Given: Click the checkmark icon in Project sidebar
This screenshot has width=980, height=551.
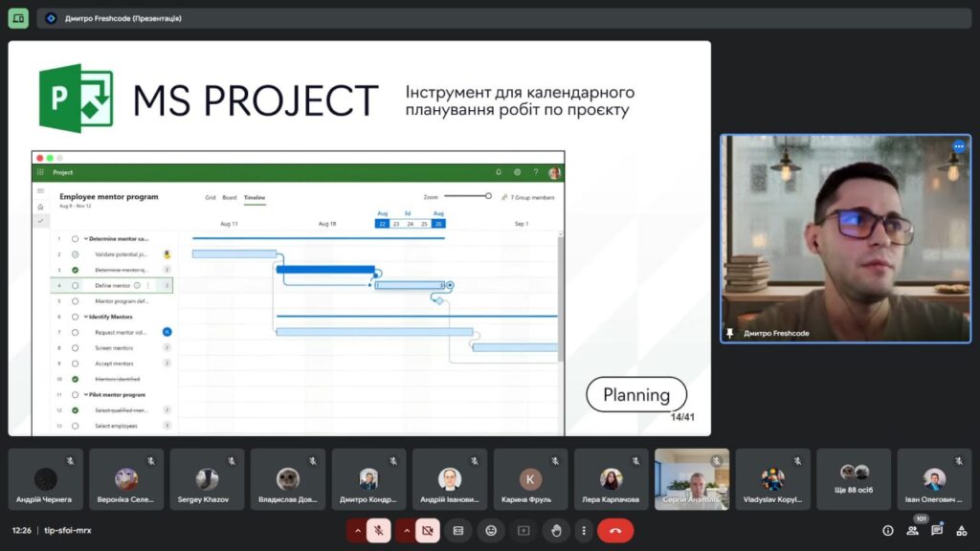Looking at the screenshot, I should 40,221.
